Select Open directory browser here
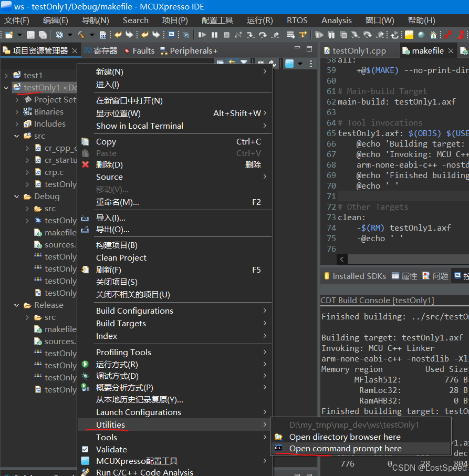469x476 pixels. pyautogui.click(x=360, y=437)
